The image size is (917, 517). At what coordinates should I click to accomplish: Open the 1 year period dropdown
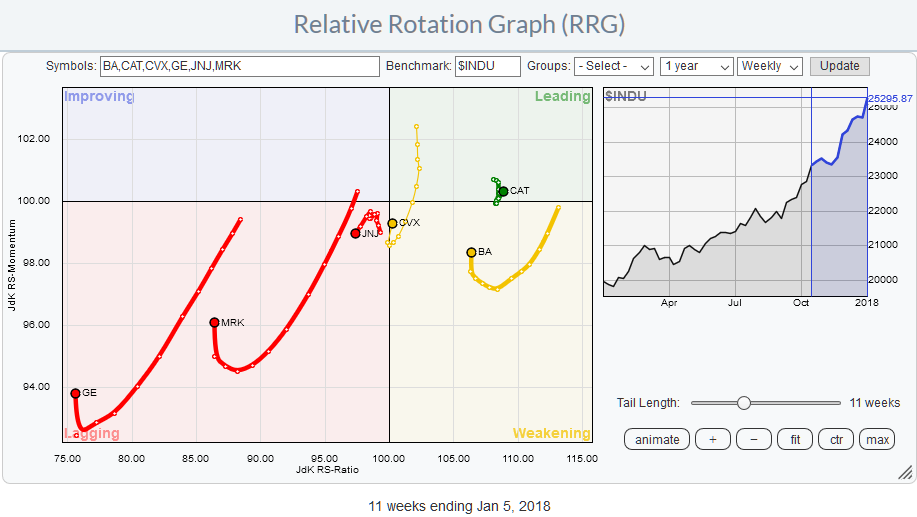697,66
